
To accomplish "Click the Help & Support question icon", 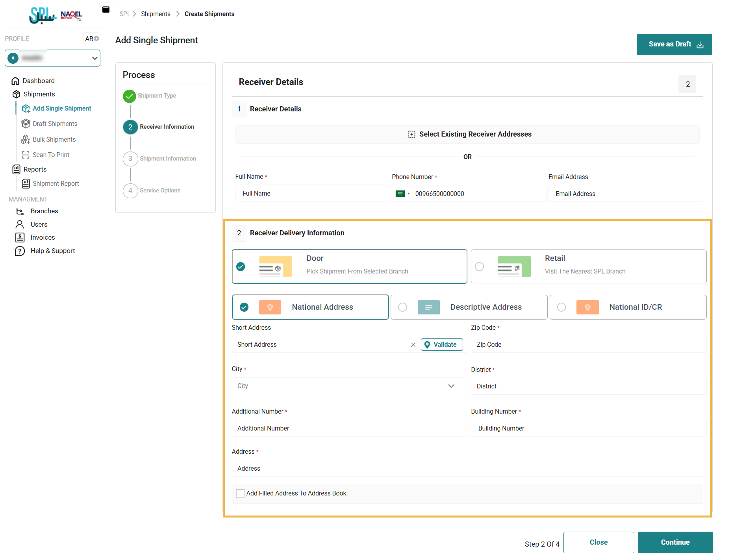I will tap(20, 251).
